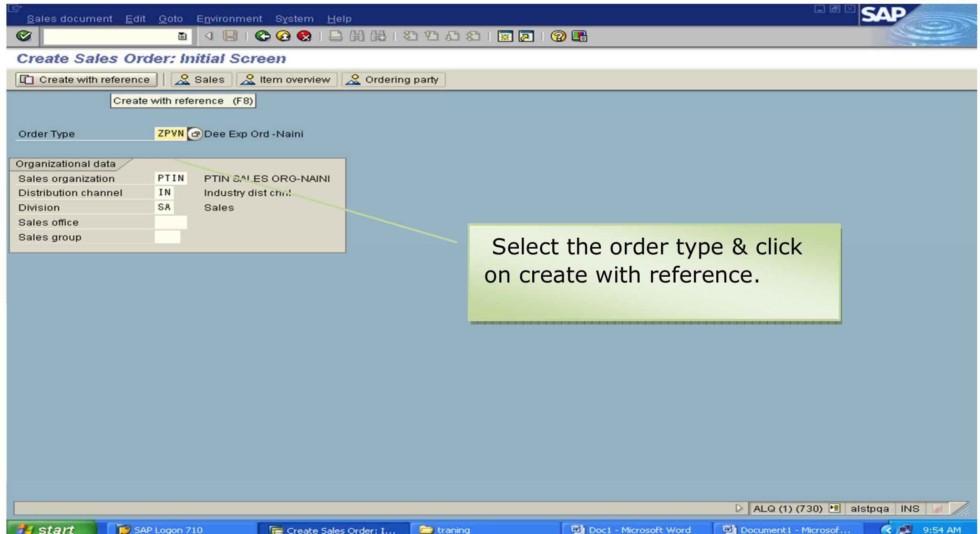
Task: Click the Find next binoculars icon
Action: [378, 36]
